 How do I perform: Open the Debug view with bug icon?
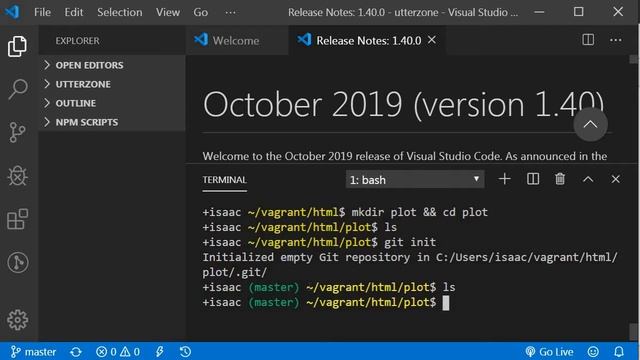point(18,176)
